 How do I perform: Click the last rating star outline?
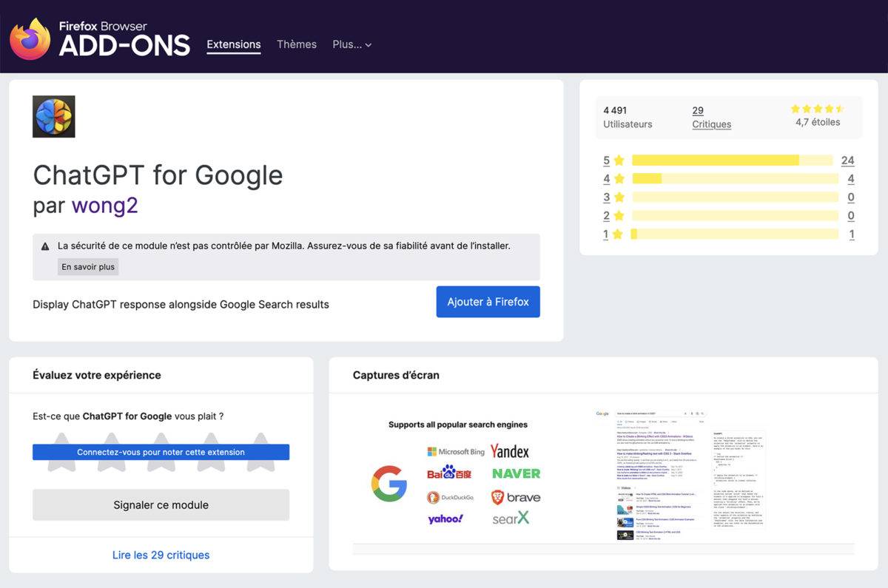click(260, 452)
